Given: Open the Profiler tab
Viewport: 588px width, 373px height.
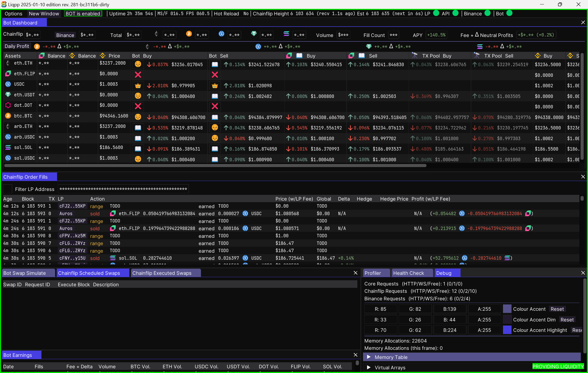Looking at the screenshot, I should (376, 273).
